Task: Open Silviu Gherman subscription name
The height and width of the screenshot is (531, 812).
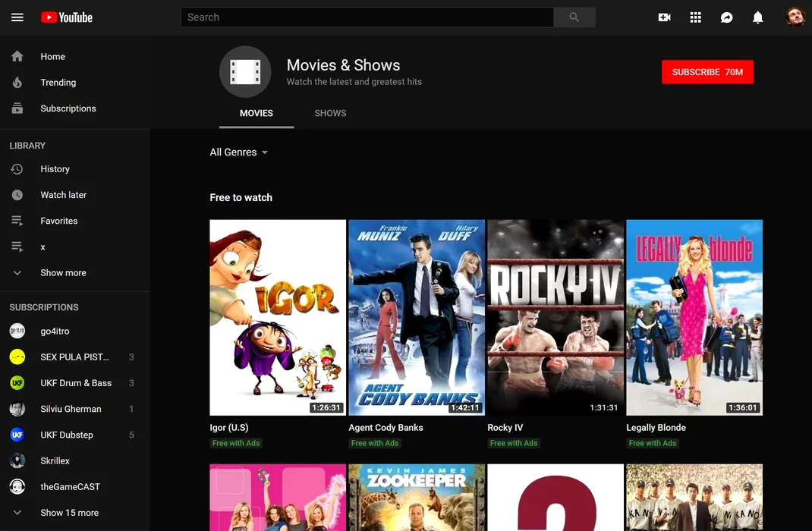Action: 71,409
